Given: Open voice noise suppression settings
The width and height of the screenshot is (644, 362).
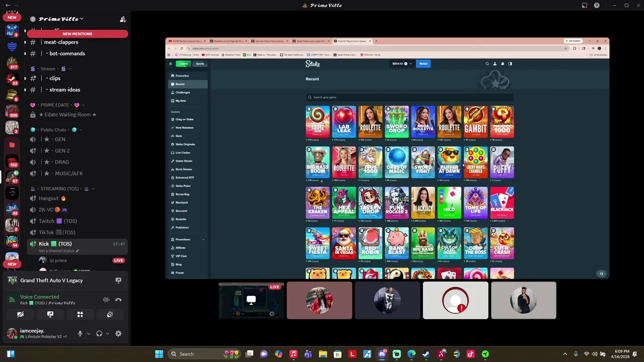Looking at the screenshot, I should coord(106,300).
